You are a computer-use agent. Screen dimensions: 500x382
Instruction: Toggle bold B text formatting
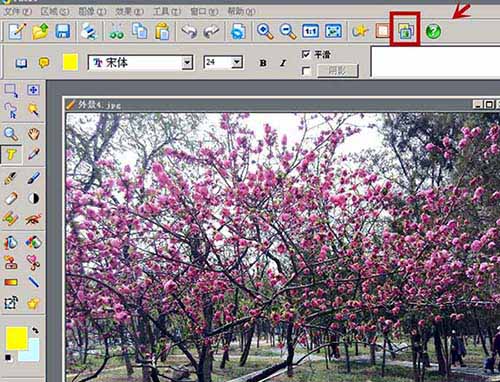(263, 63)
